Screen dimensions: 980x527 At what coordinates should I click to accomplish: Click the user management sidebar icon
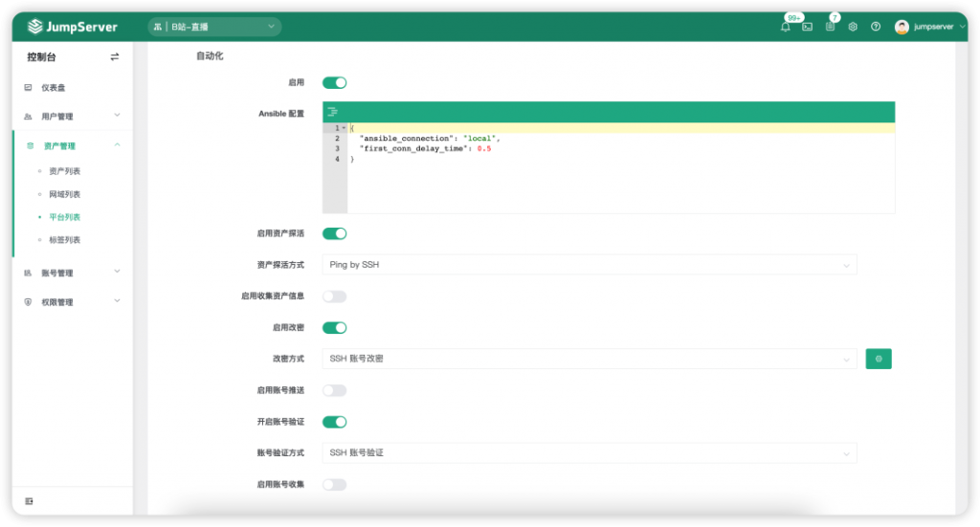pyautogui.click(x=28, y=116)
